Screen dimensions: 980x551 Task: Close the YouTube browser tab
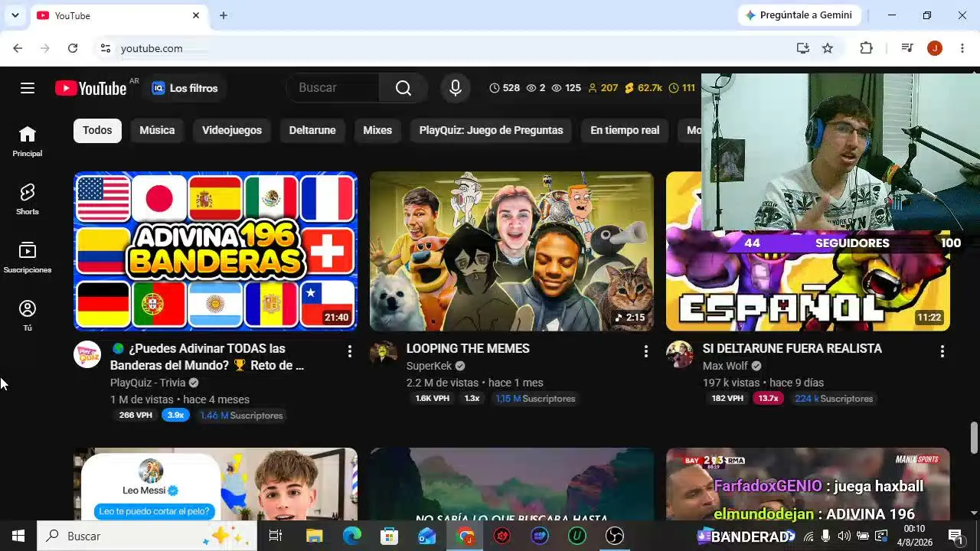coord(196,15)
